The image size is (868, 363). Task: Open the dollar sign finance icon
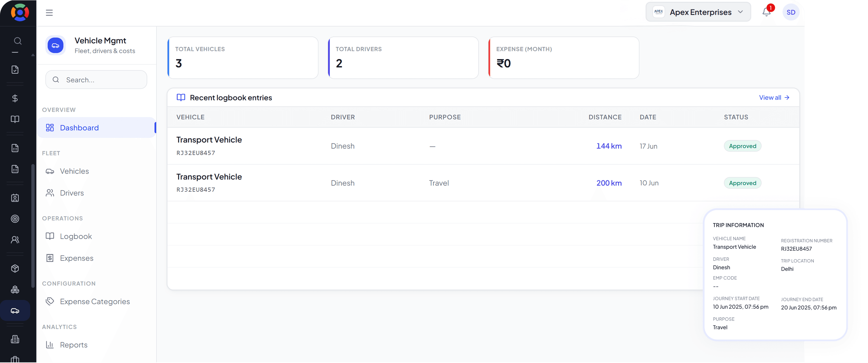(15, 98)
